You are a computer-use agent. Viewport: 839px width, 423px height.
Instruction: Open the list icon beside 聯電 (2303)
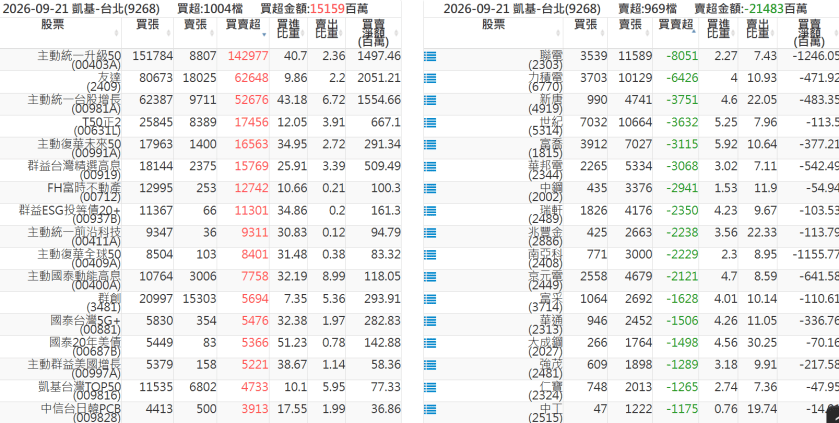point(430,56)
